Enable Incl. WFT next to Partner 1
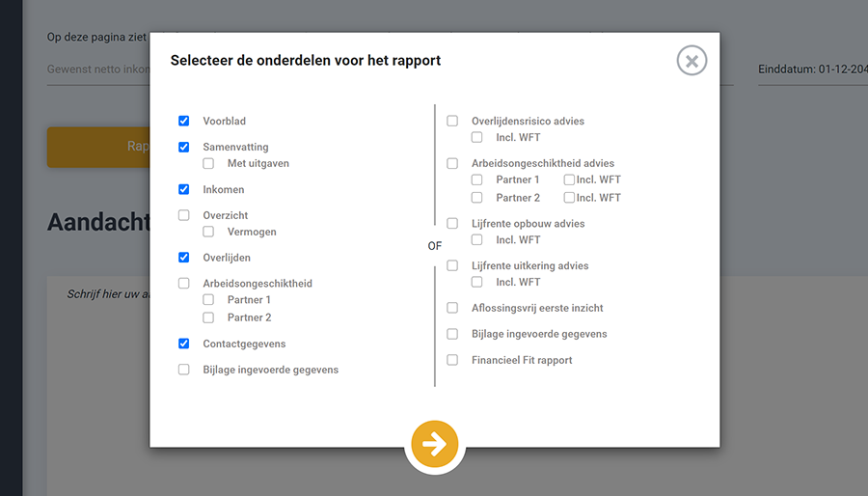The width and height of the screenshot is (868, 496). pos(569,179)
